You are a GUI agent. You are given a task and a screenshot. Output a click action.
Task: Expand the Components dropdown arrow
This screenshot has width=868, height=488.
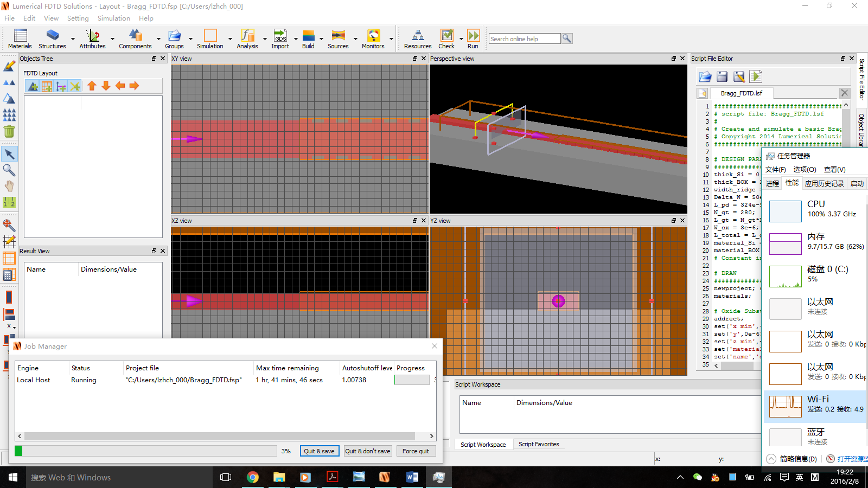pyautogui.click(x=158, y=39)
